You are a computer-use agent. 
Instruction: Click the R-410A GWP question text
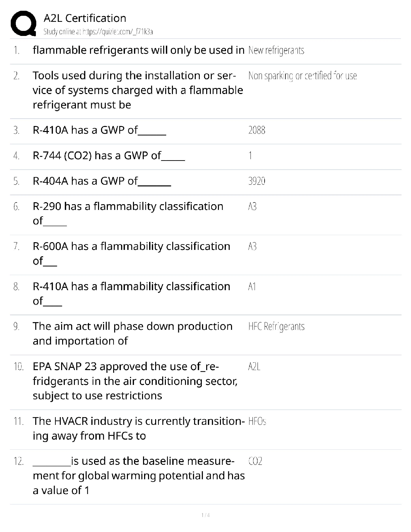[x=99, y=130]
